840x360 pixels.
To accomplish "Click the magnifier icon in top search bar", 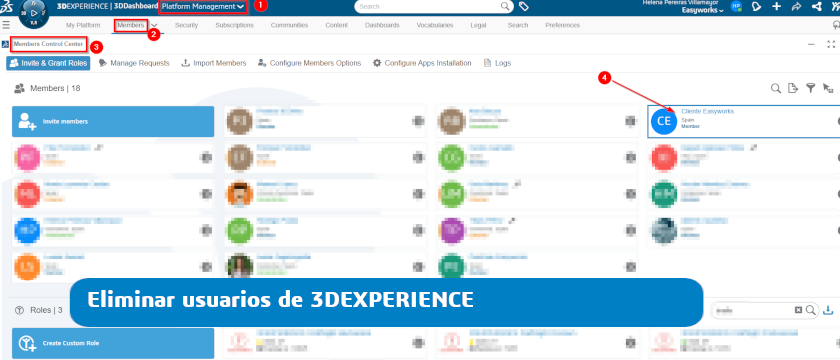I will (x=505, y=6).
